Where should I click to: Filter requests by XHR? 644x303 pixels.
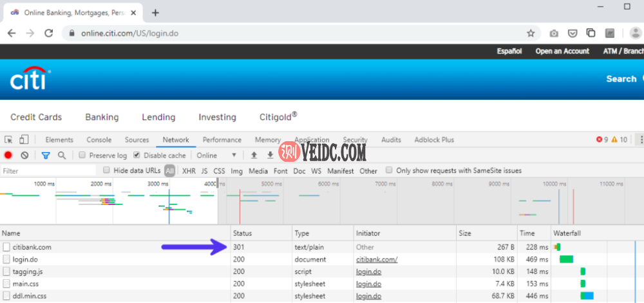pyautogui.click(x=189, y=171)
